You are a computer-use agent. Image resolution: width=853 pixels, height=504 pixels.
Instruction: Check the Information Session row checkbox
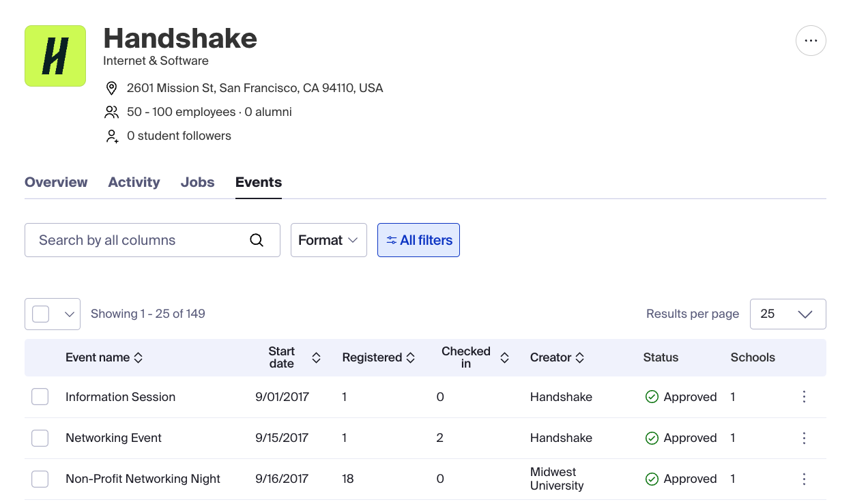40,397
